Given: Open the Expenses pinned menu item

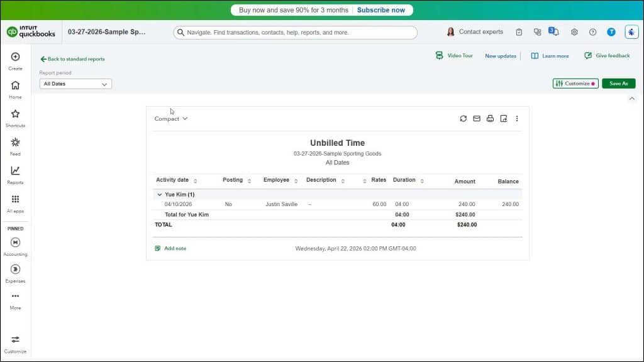Looking at the screenshot, I should point(14,273).
